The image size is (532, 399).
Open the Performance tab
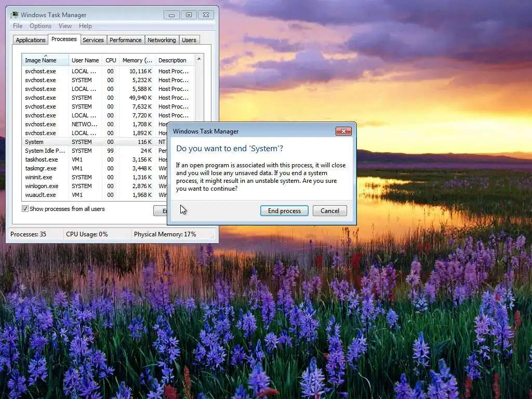(126, 40)
